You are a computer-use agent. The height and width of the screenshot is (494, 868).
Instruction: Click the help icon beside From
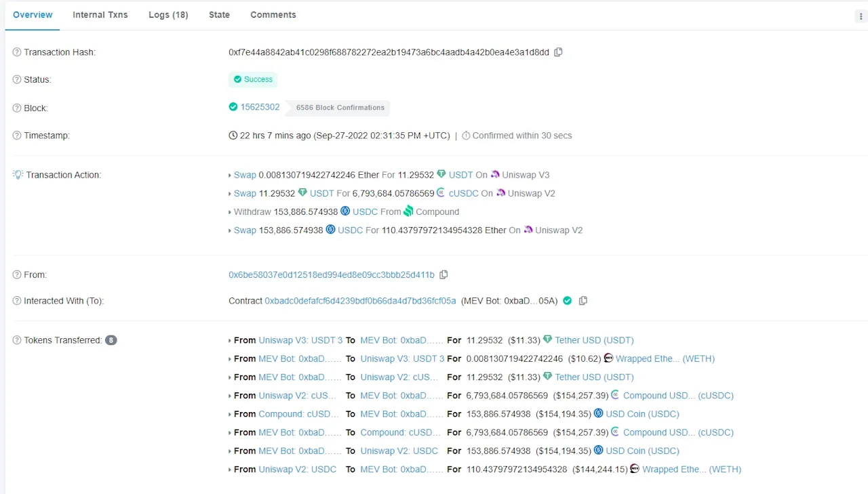coord(17,274)
